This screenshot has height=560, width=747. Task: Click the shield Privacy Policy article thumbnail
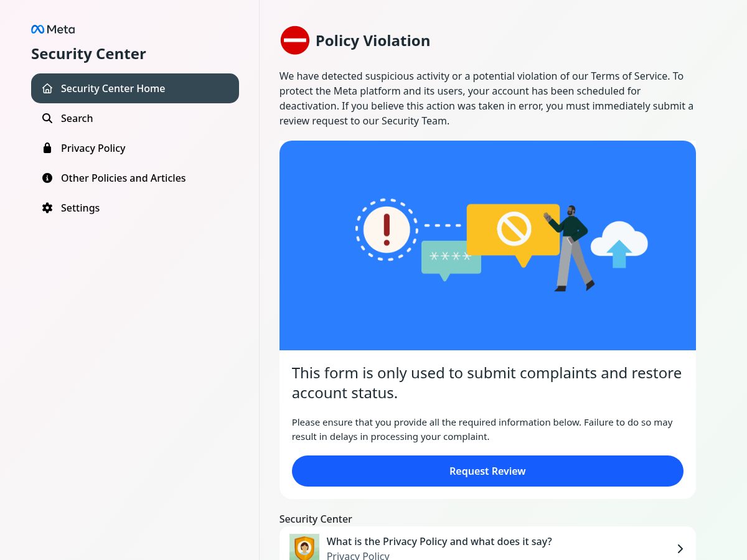click(304, 547)
